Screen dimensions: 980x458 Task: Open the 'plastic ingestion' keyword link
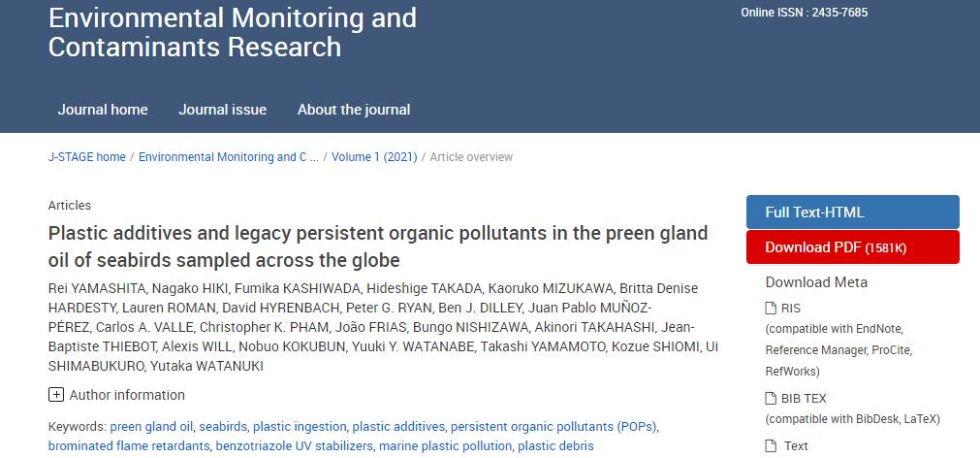coord(300,426)
